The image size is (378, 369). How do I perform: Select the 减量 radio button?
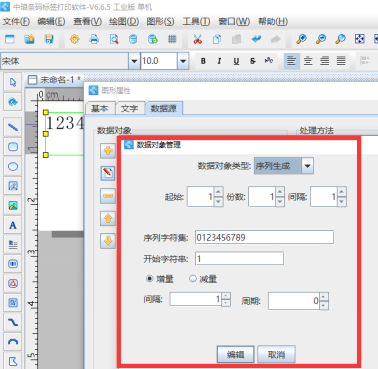[193, 279]
